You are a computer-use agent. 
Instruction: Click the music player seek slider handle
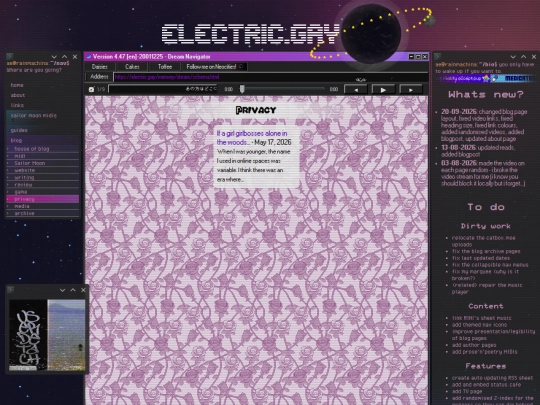pyautogui.click(x=242, y=89)
